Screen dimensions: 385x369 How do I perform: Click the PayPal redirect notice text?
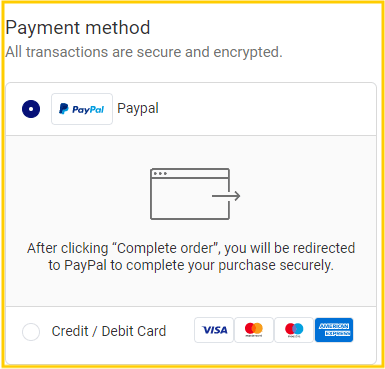[x=191, y=257]
